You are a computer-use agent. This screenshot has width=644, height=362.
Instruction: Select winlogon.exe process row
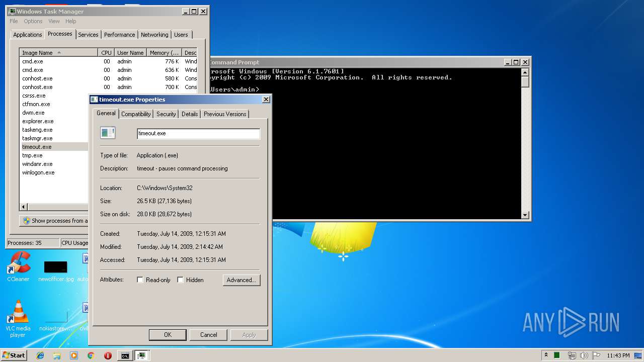tap(54, 172)
